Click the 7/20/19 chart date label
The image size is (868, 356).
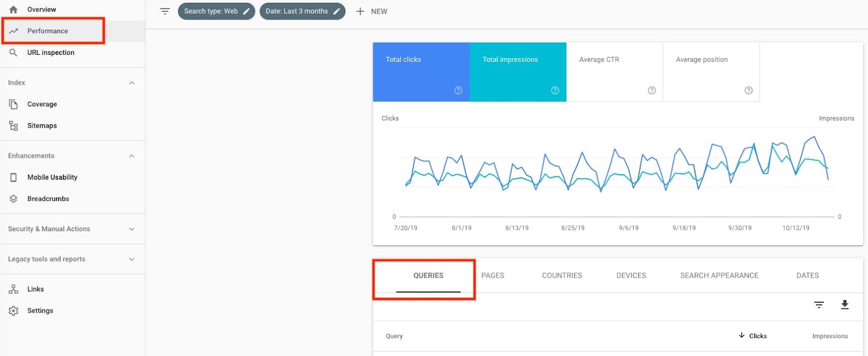406,228
